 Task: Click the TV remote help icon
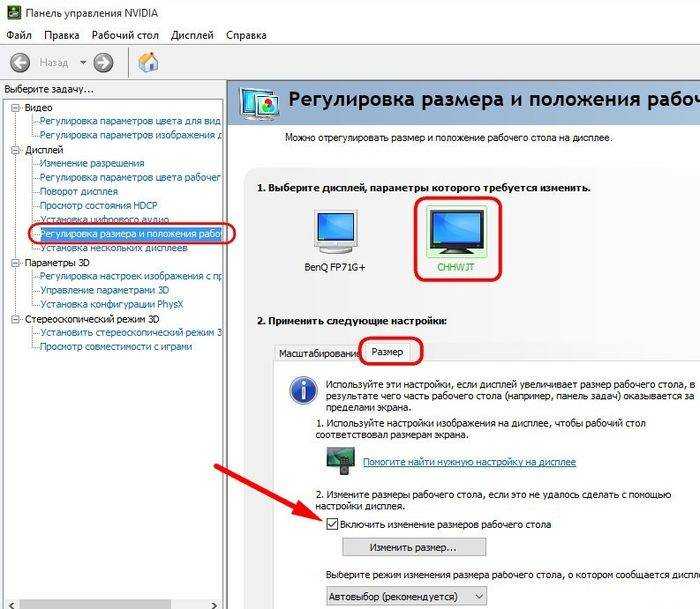tap(341, 460)
